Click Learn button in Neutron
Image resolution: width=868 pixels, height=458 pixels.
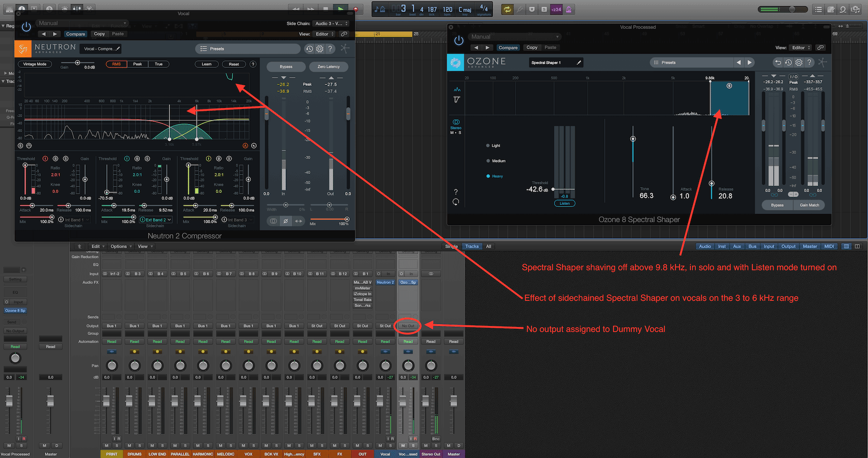pyautogui.click(x=206, y=64)
